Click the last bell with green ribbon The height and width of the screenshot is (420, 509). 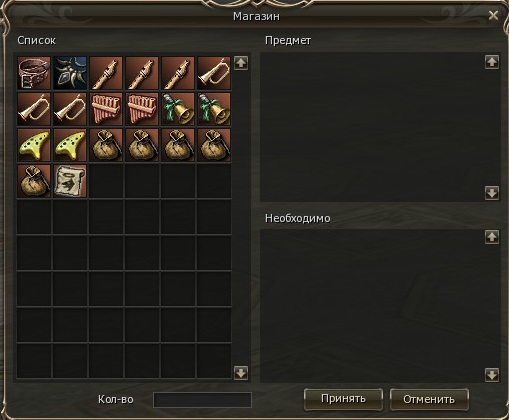tap(214, 109)
